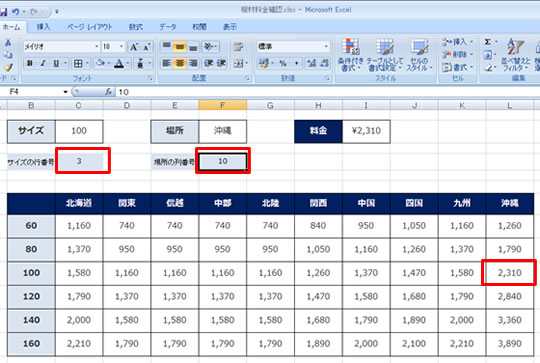
Task: Select the ¥2,310 fee cell
Action: tap(366, 131)
